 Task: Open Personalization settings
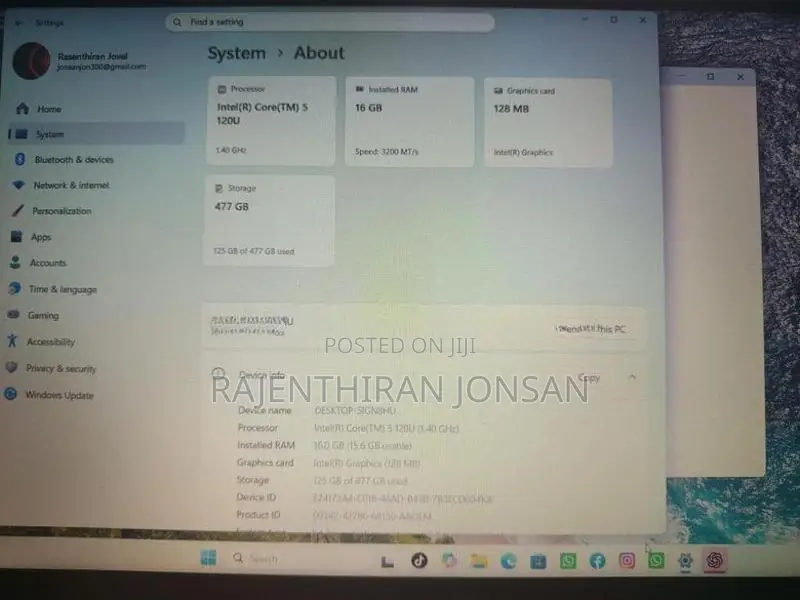[61, 211]
